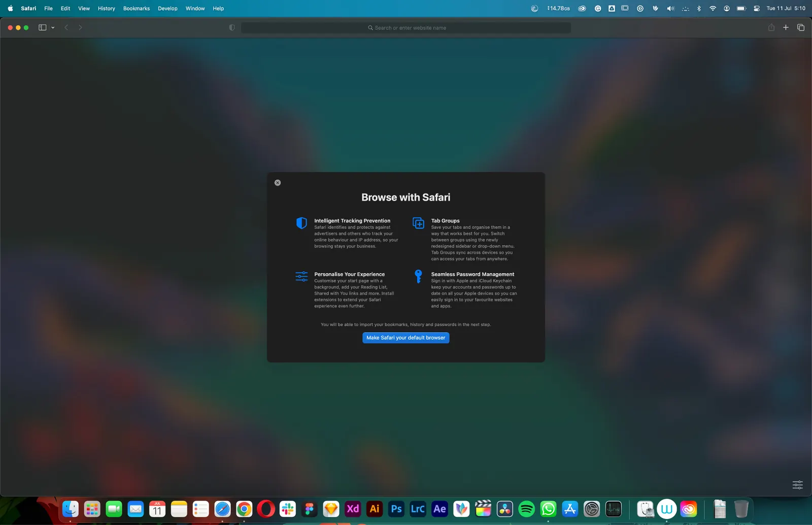Open the Apple menu
812x525 pixels.
click(10, 8)
